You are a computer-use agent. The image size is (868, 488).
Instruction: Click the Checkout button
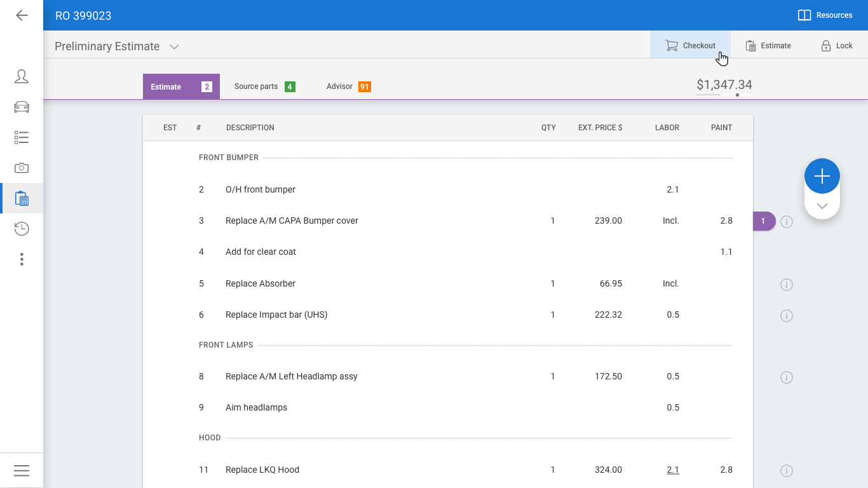pyautogui.click(x=690, y=46)
